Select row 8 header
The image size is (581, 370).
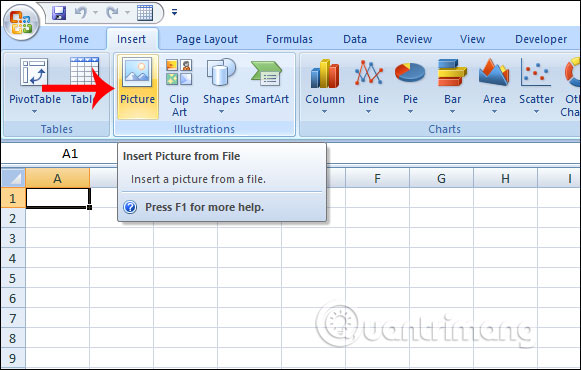(x=13, y=338)
